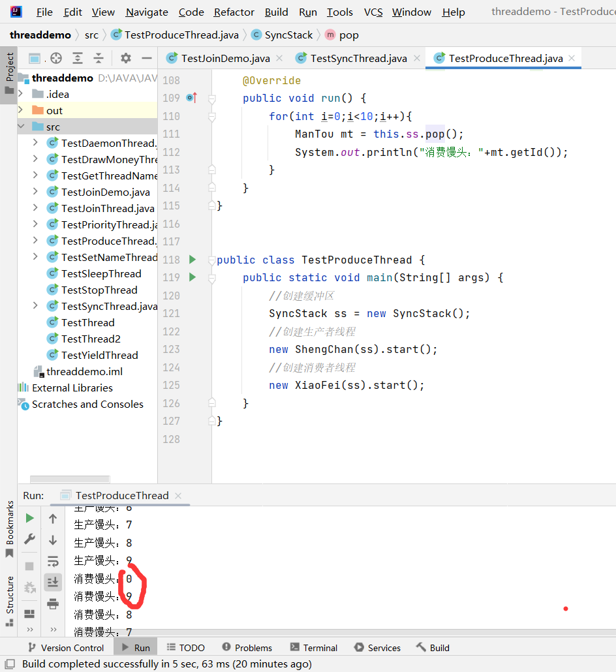Select TestSleepThread in project tree
Screen dimensions: 616x672
click(x=101, y=273)
